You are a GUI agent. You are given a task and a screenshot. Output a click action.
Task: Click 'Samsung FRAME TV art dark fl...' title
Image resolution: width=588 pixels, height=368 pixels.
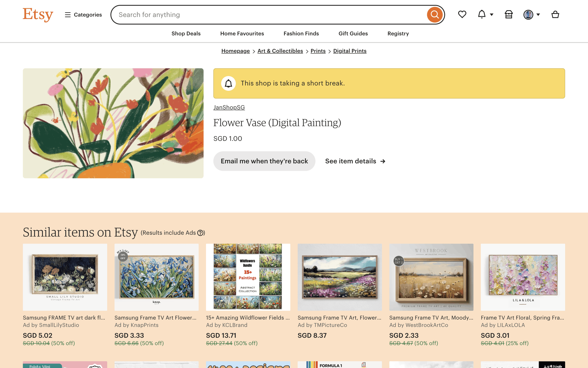pos(64,318)
